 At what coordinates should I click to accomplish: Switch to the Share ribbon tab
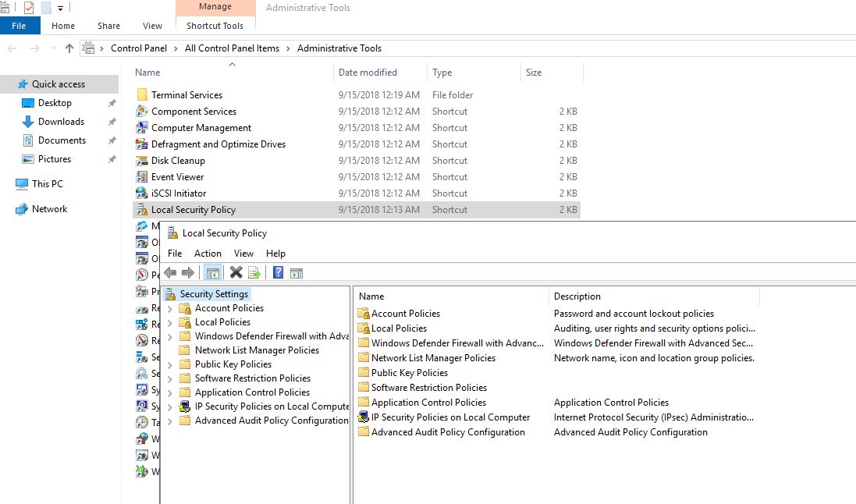(x=108, y=25)
